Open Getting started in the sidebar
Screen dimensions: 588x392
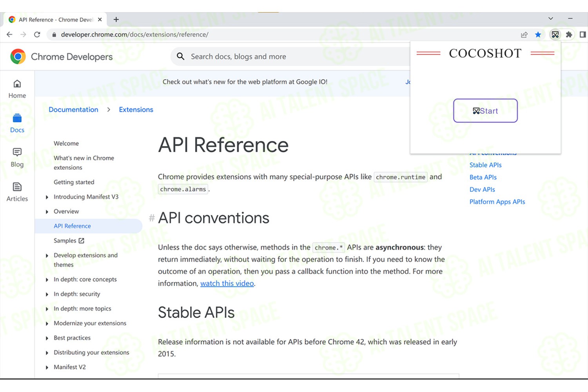click(x=74, y=182)
